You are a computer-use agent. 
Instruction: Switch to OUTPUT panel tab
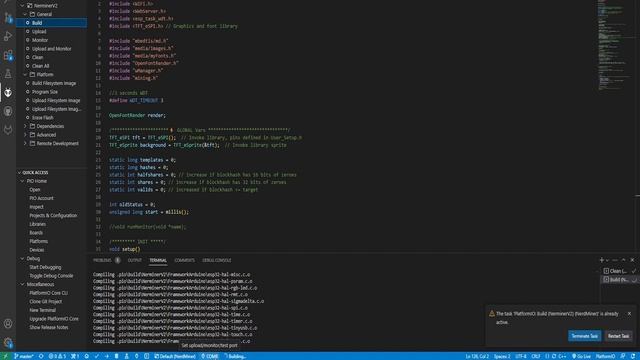[134, 260]
